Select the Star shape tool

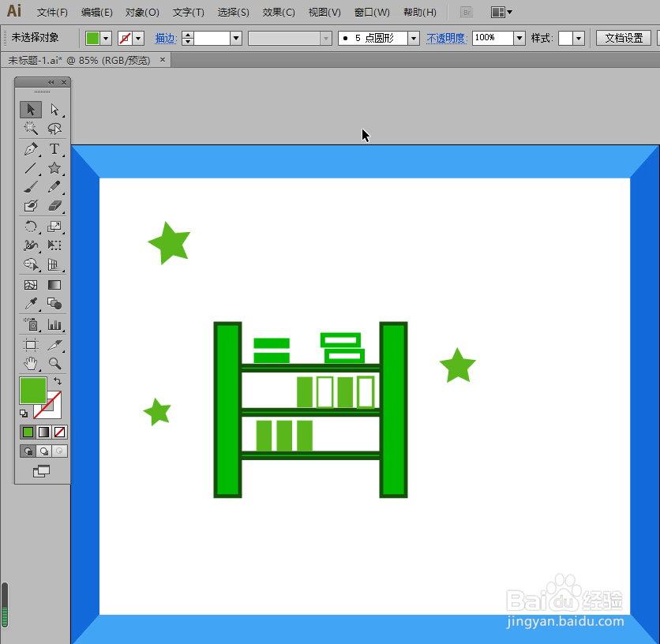[54, 168]
